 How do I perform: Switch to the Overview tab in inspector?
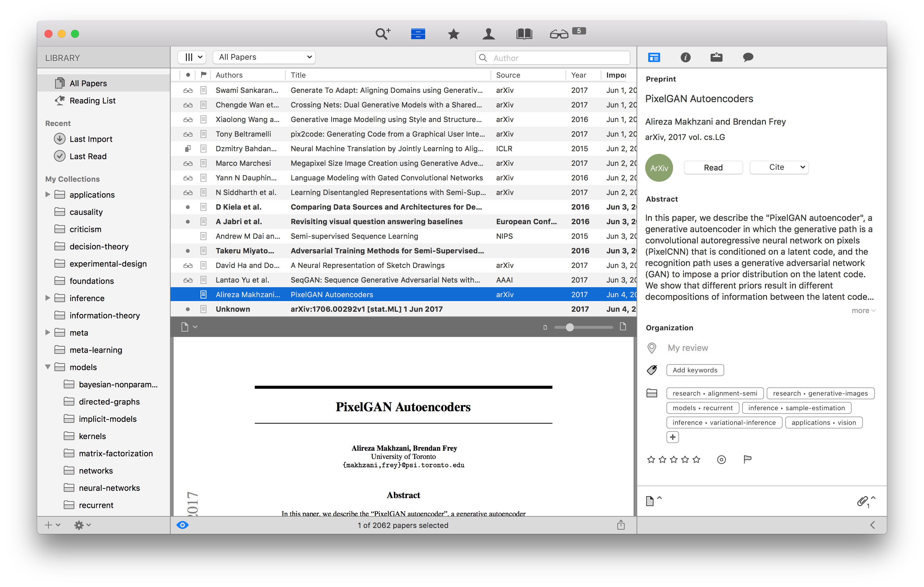[x=654, y=57]
